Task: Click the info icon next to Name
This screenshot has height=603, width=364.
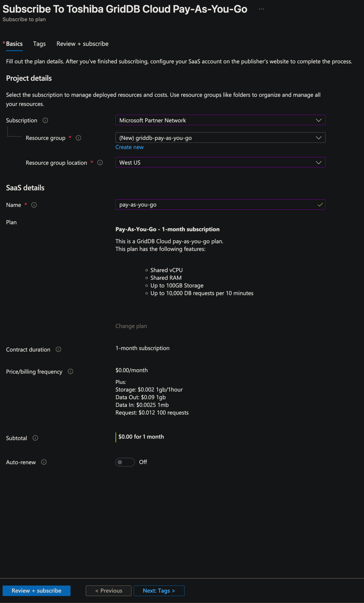Action: point(34,205)
